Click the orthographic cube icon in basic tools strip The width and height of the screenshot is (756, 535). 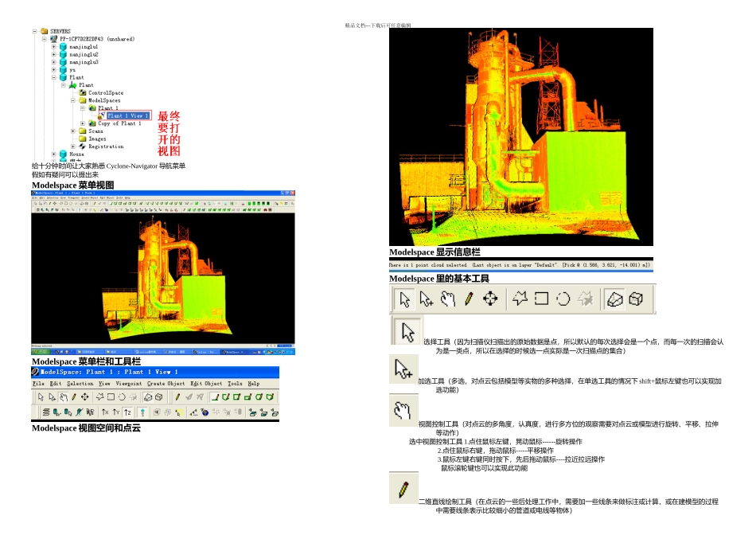point(636,299)
